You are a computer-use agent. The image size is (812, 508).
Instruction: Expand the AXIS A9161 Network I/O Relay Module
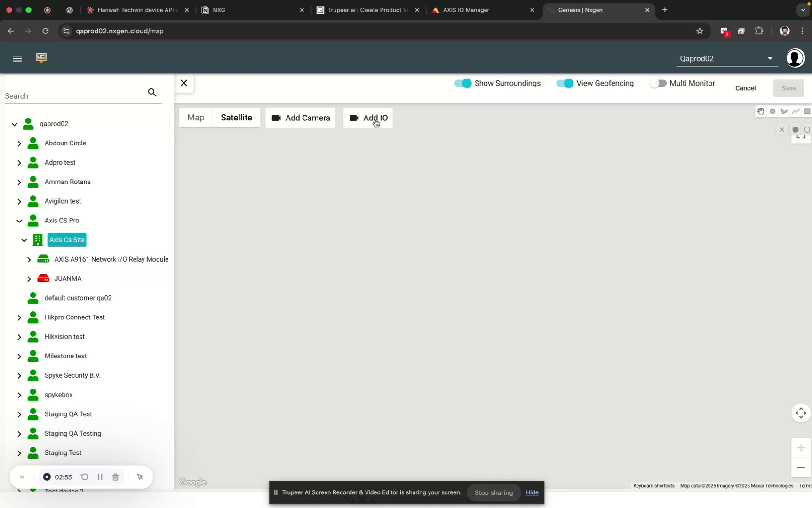(29, 259)
